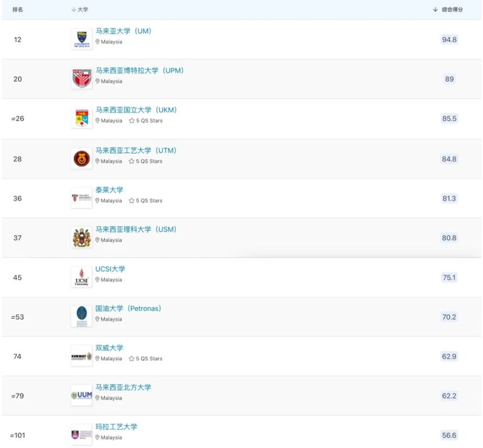
Task: Click the Petronas university oval logo
Action: (81, 316)
